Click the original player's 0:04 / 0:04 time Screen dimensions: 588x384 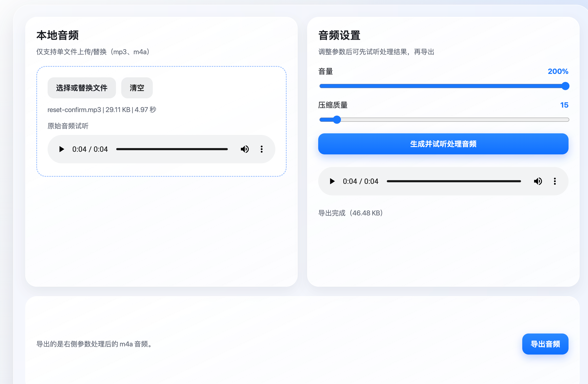click(90, 149)
